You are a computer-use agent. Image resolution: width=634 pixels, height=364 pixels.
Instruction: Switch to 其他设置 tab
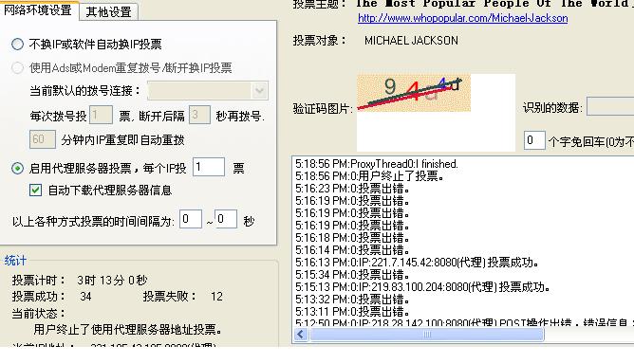(109, 11)
